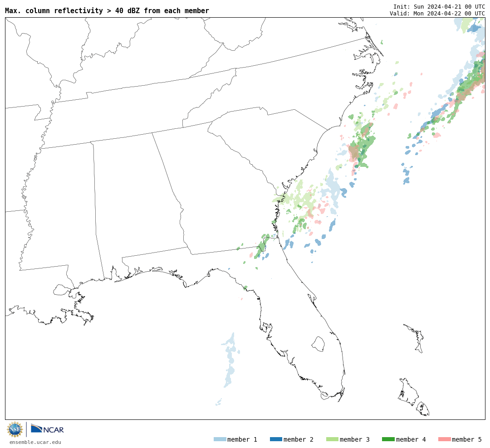The image size is (490, 448).
Task: Click the 'Valid: Mon 2024-04-22 00 UTC' text
Action: click(437, 14)
